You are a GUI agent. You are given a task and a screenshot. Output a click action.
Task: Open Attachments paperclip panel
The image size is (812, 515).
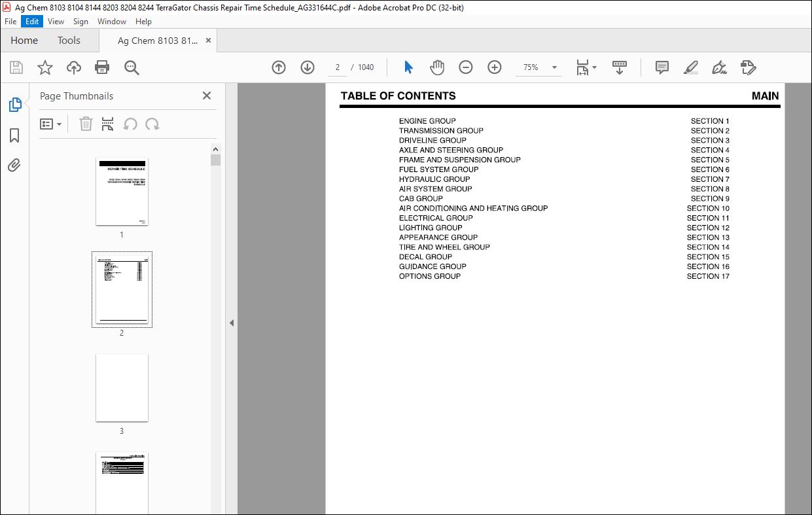(14, 165)
